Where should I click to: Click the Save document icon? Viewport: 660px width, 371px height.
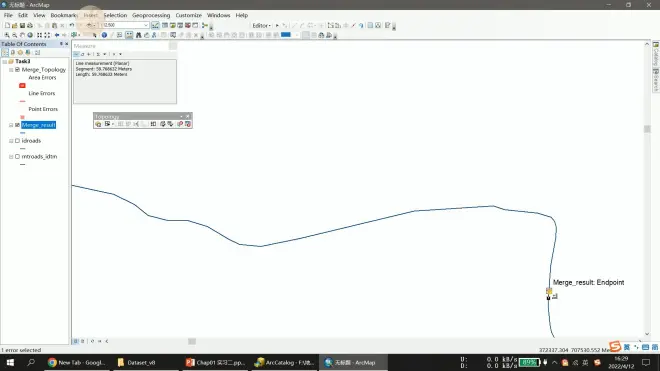[x=22, y=25]
